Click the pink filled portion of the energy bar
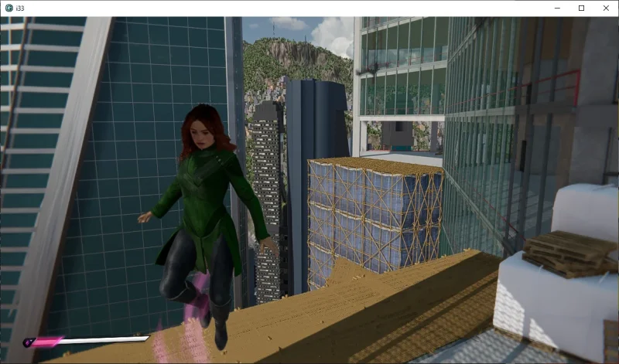 (48, 340)
